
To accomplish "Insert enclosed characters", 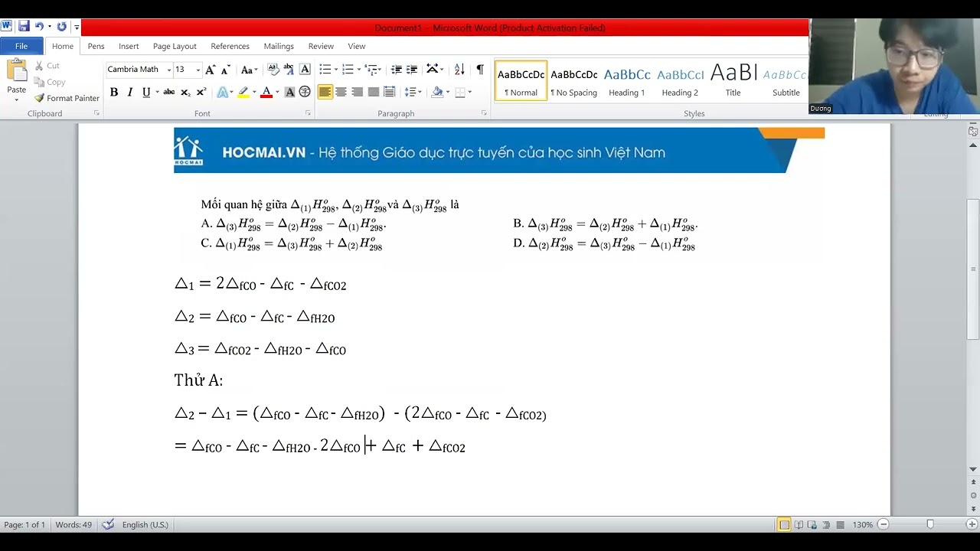I will click(x=305, y=92).
